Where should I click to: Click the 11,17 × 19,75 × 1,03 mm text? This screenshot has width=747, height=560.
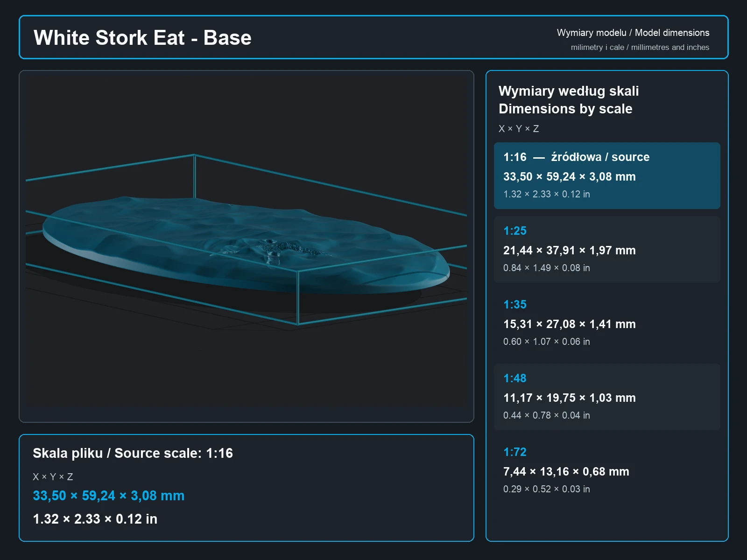pyautogui.click(x=570, y=398)
